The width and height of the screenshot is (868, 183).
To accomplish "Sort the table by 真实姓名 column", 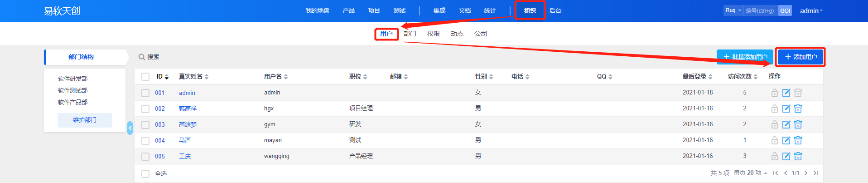I will click(x=194, y=76).
